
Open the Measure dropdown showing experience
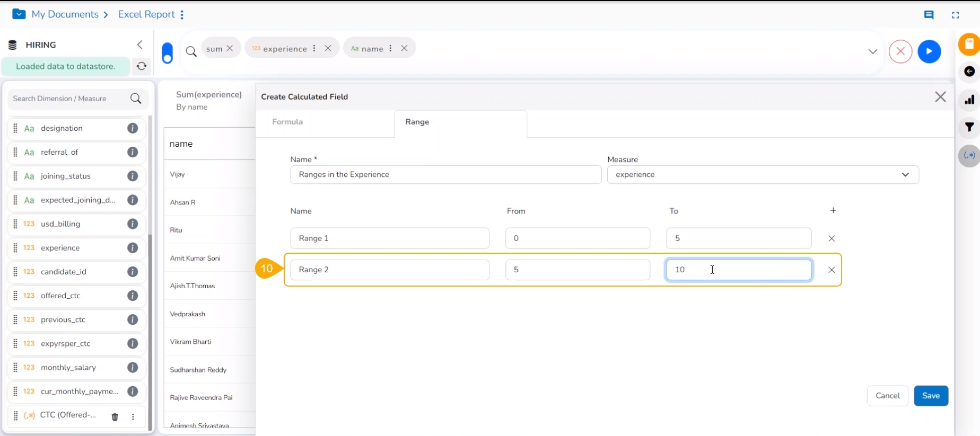point(762,175)
